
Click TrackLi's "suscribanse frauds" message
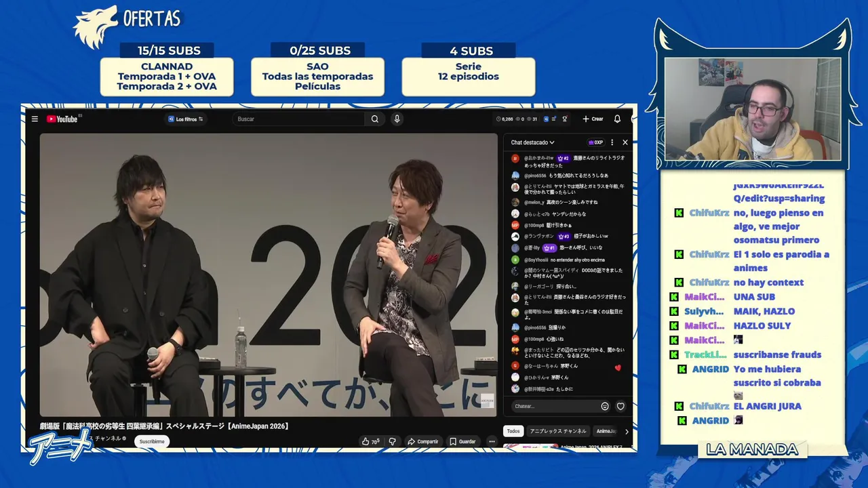click(777, 354)
